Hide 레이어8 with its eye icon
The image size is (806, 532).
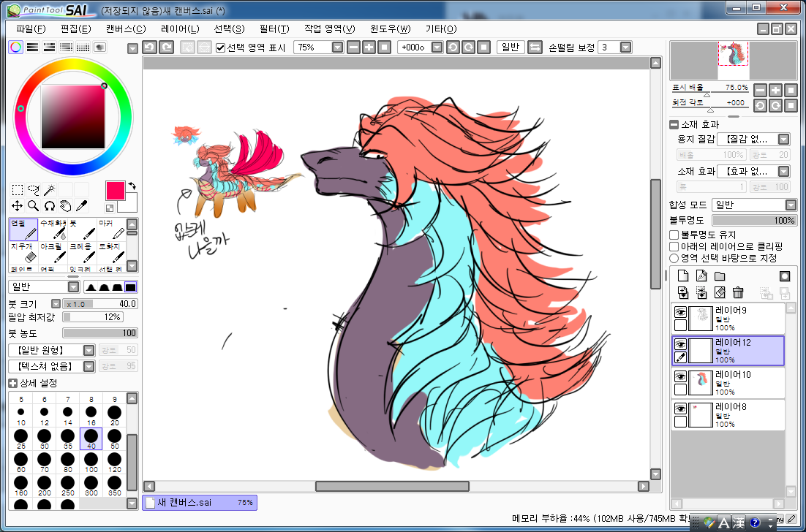(681, 408)
